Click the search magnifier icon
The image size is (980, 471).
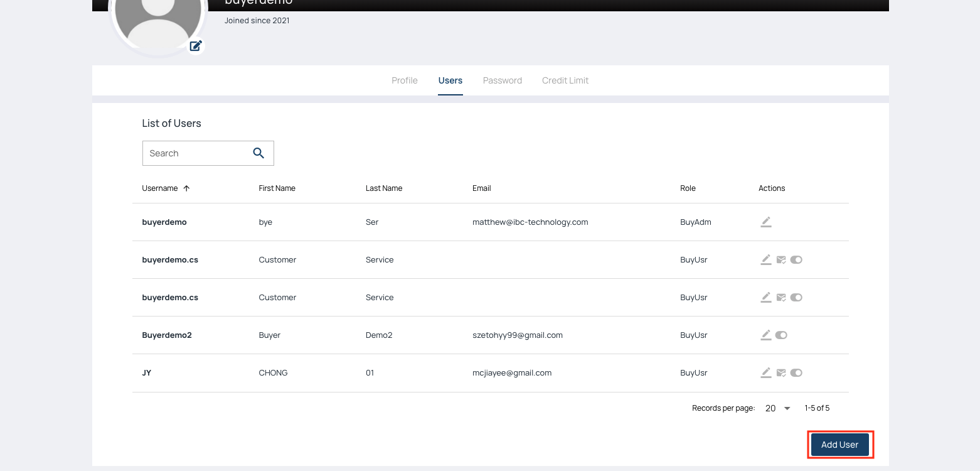[258, 153]
